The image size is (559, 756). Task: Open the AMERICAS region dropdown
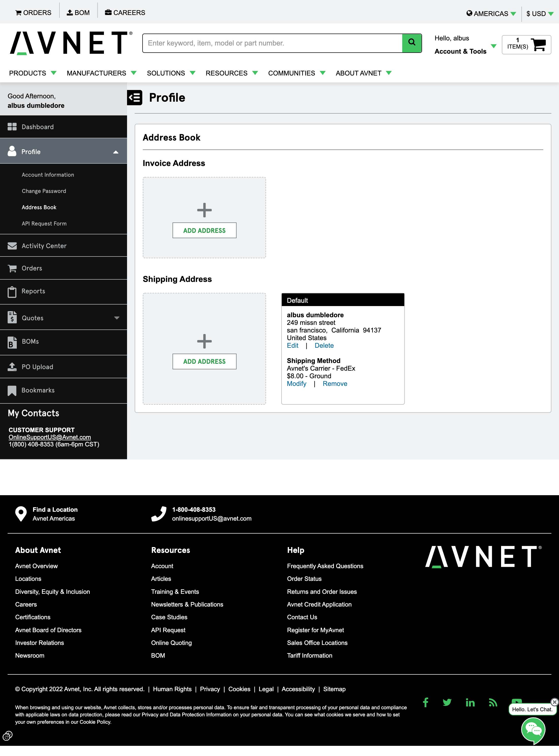coord(491,13)
